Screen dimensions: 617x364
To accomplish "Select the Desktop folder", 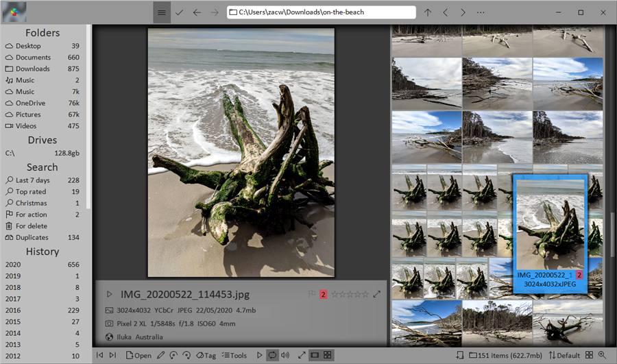I will pos(42,46).
